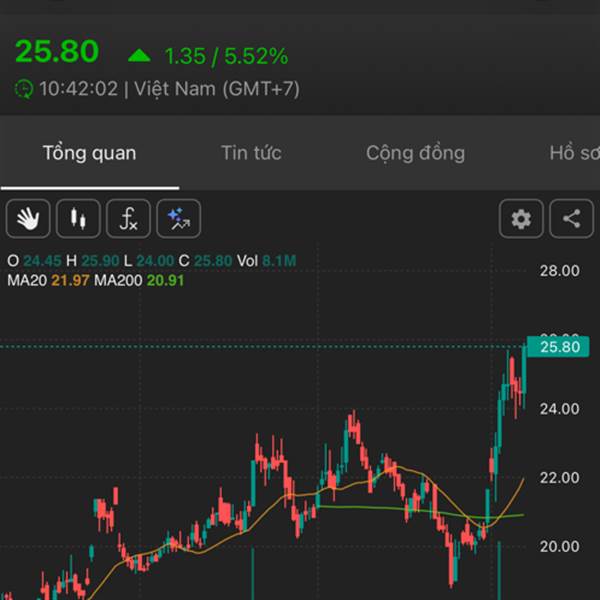
Task: Open the fx indicators icon
Action: (128, 218)
